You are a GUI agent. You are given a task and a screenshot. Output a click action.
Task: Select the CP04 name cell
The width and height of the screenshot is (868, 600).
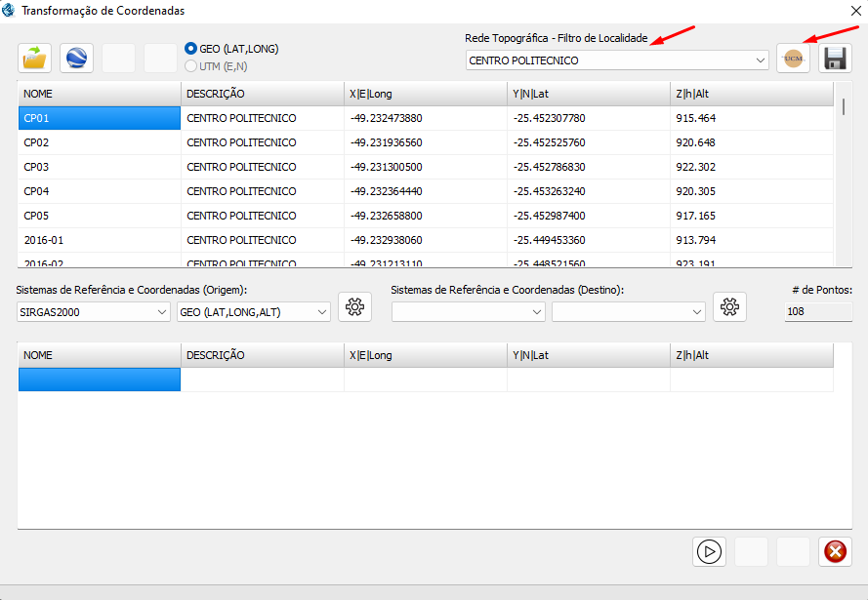(x=99, y=191)
